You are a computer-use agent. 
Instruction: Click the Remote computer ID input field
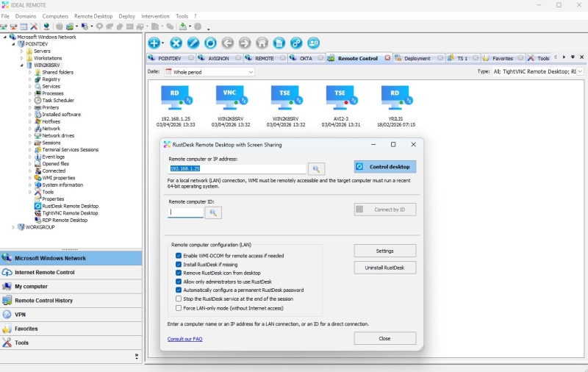(x=185, y=212)
